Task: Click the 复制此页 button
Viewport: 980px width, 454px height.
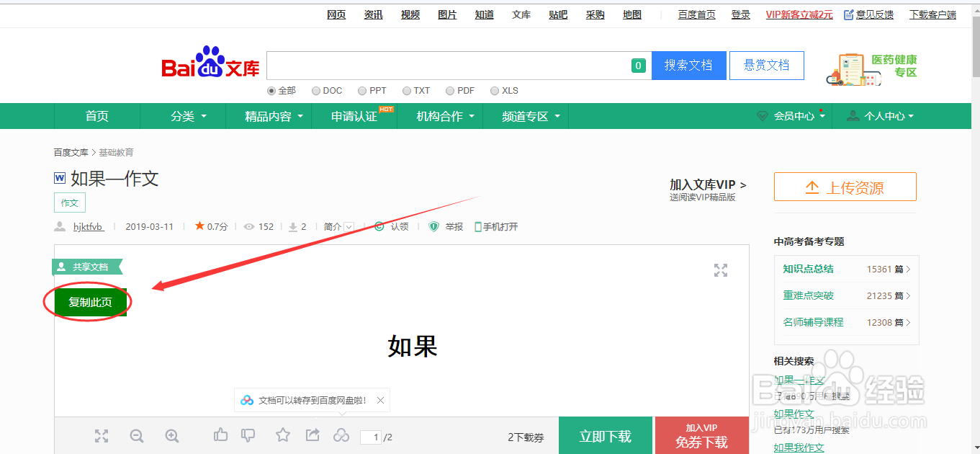Action: tap(91, 302)
